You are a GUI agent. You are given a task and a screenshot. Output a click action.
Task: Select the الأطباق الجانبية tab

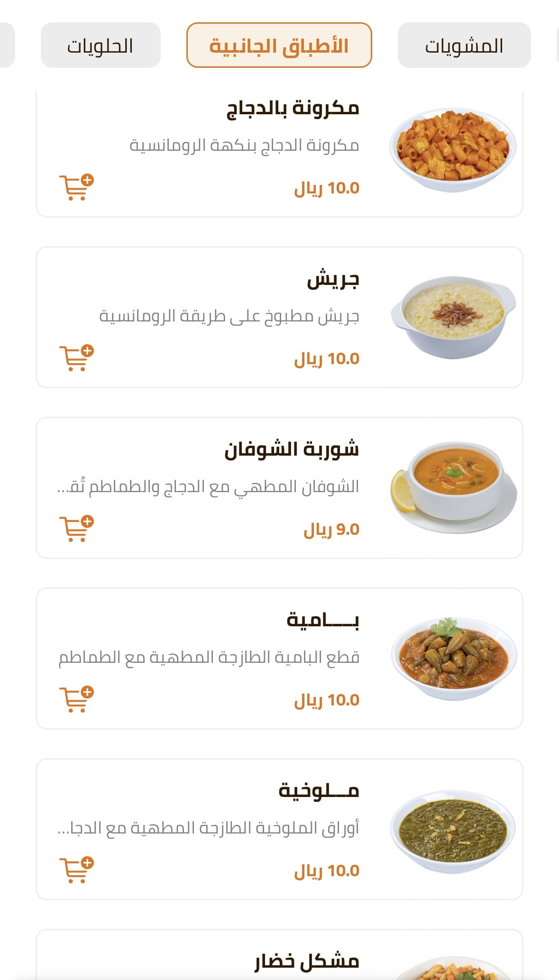[x=279, y=46]
